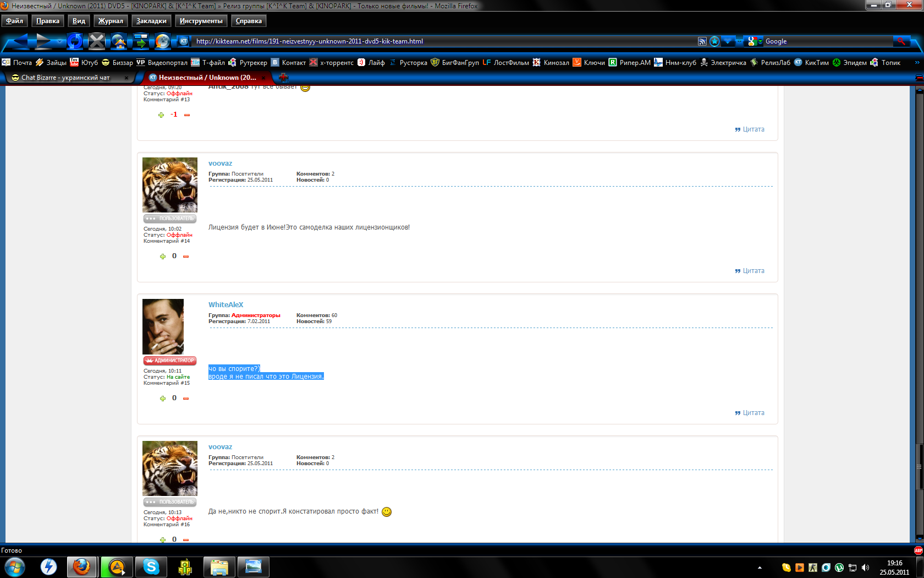
Task: Open the Справка menu
Action: [249, 21]
